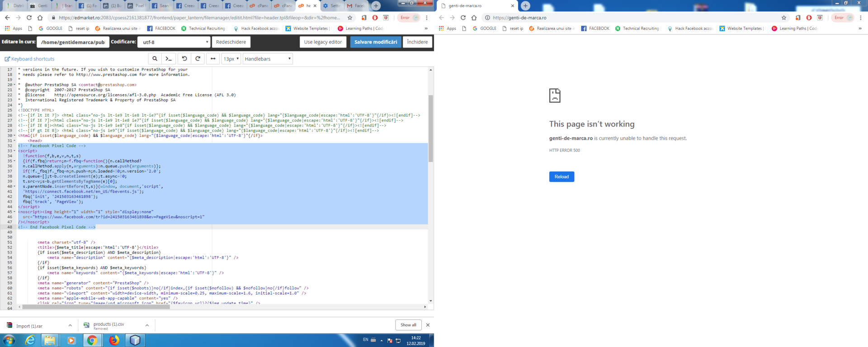Click the editor vertical scrollbar thumb

pos(430,128)
